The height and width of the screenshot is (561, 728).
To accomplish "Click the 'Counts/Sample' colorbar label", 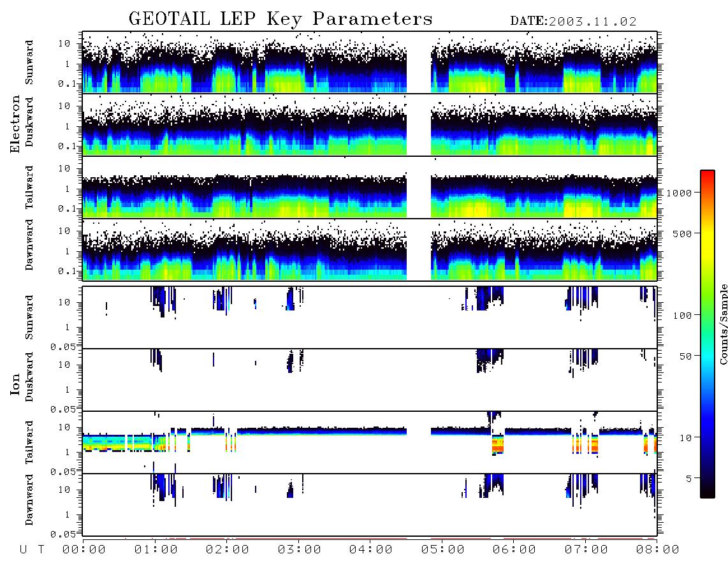I will [x=724, y=324].
